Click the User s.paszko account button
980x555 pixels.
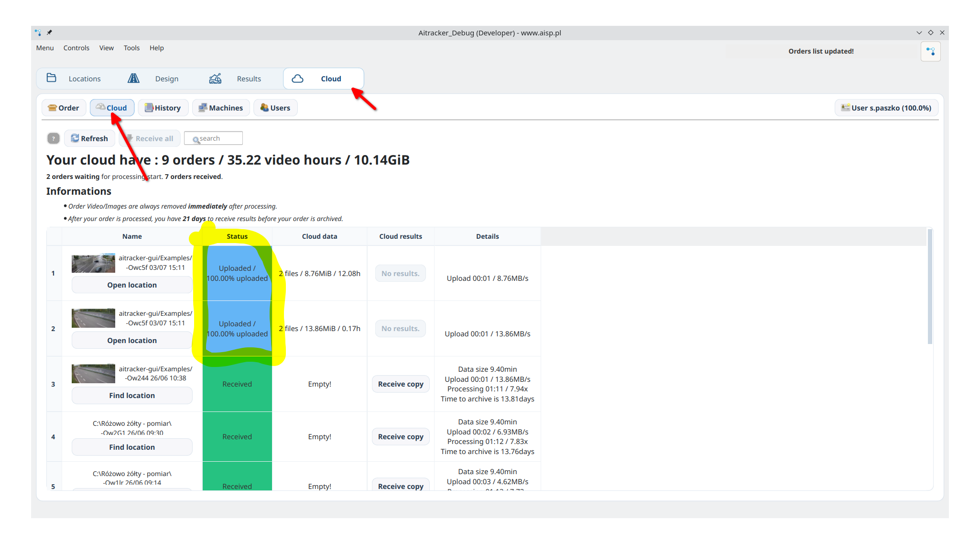pos(886,108)
